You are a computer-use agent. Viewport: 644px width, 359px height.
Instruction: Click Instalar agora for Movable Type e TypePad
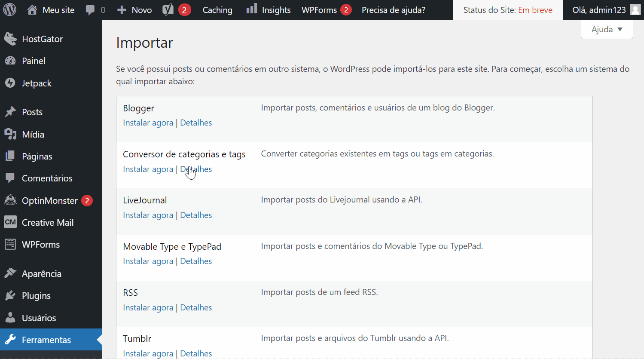[148, 261]
